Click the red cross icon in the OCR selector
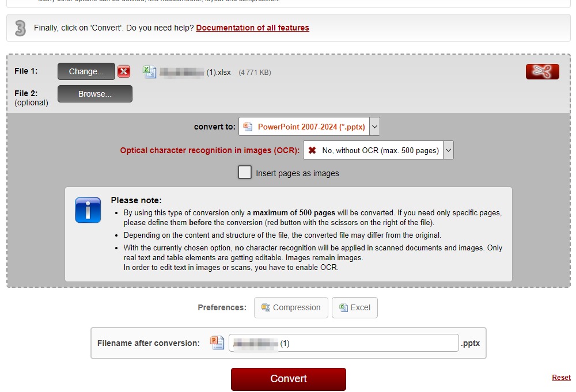 click(312, 150)
